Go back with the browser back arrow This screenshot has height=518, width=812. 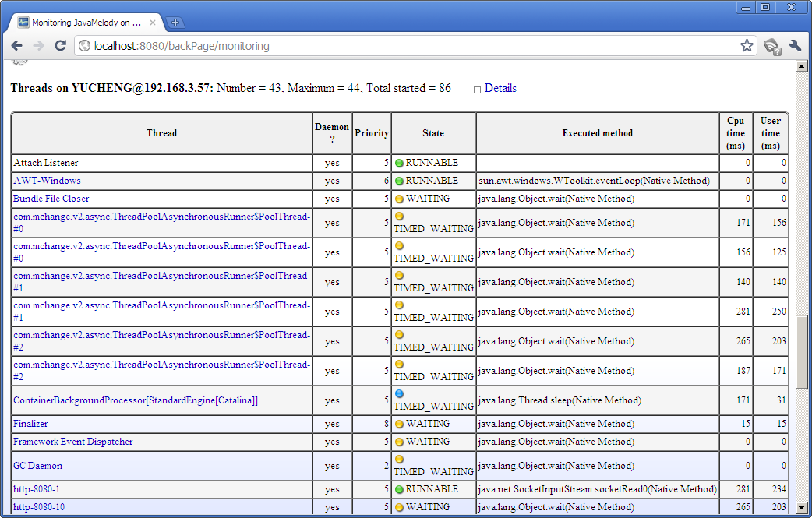(x=16, y=45)
